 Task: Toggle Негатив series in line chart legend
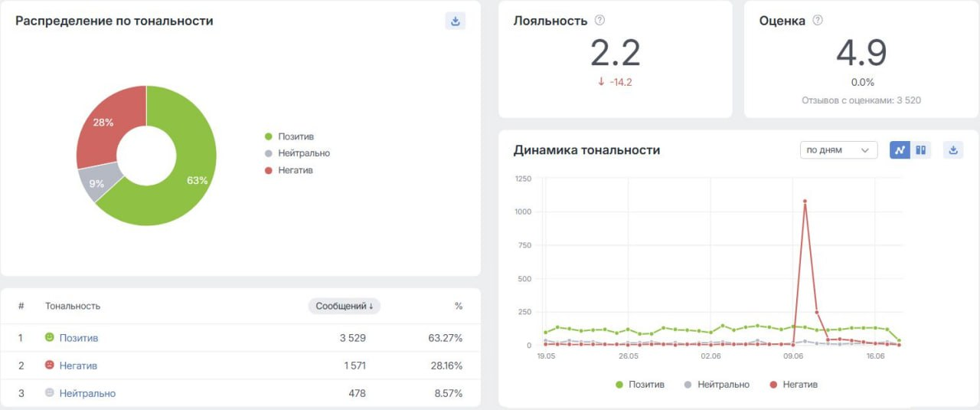tap(793, 384)
